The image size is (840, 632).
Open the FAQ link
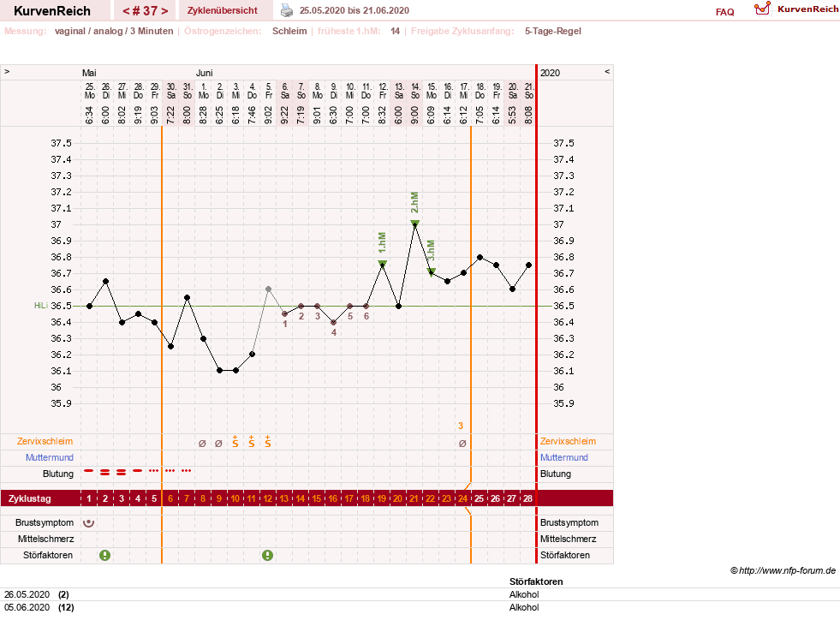pos(724,12)
